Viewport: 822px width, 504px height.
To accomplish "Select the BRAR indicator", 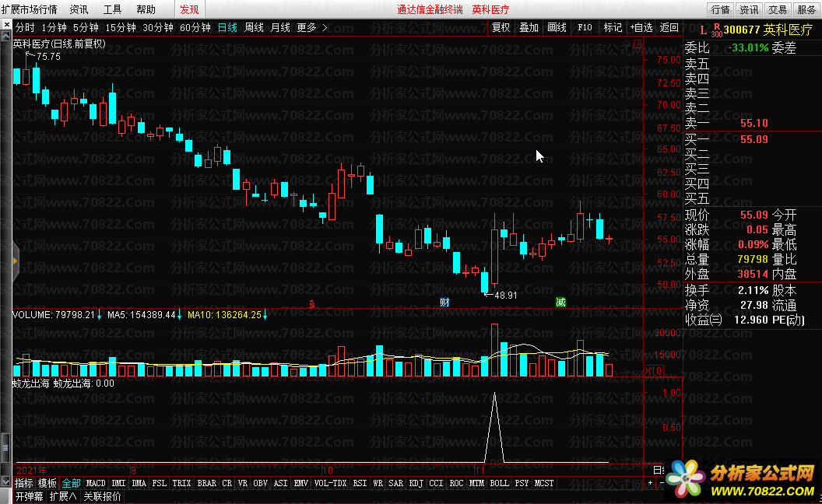I will click(x=206, y=483).
